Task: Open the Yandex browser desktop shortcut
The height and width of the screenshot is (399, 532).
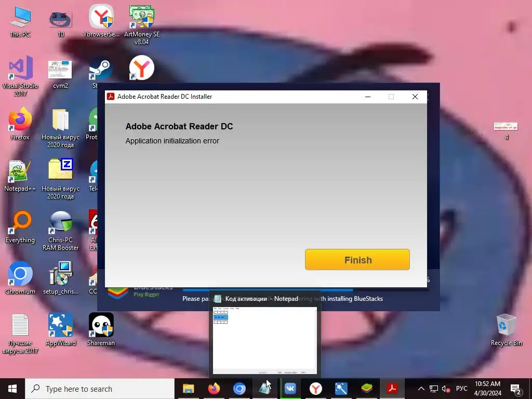Action: [x=141, y=68]
